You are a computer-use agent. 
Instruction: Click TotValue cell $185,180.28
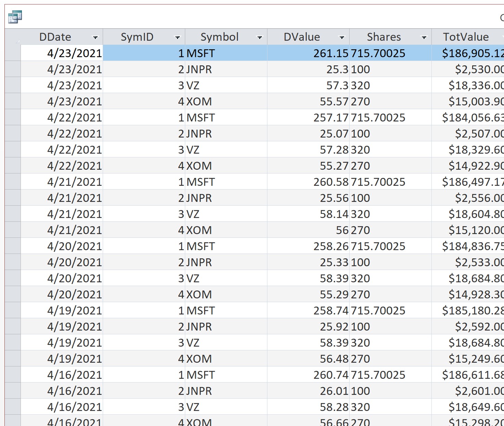coord(468,310)
